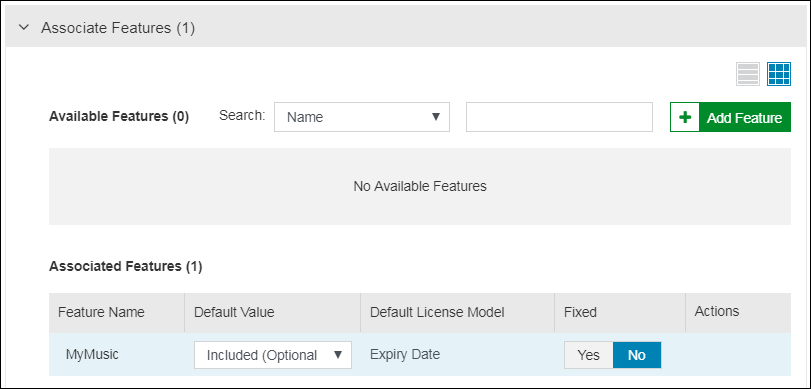Click the Expiry Date license model cell
811x389 pixels.
point(405,354)
